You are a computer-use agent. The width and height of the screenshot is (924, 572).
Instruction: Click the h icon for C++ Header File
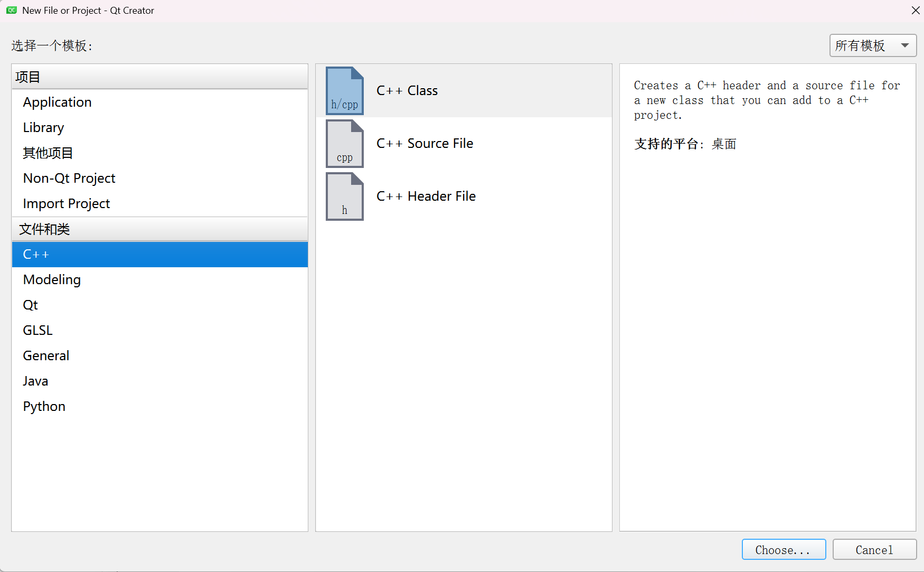click(x=344, y=196)
